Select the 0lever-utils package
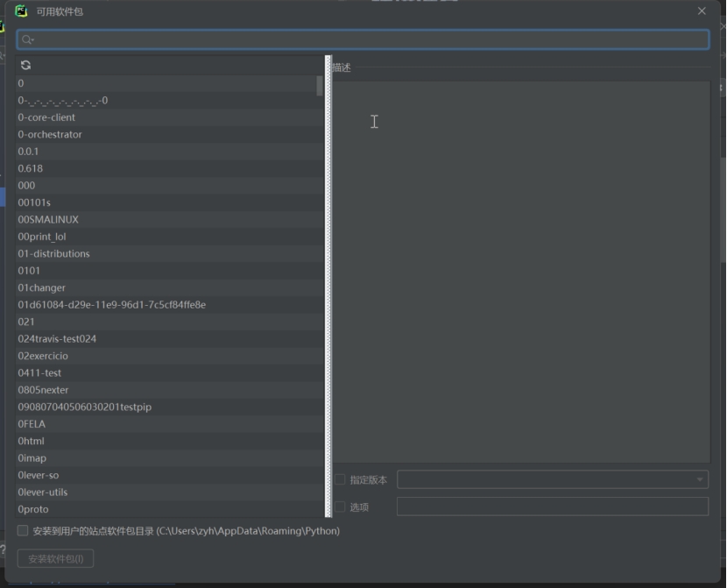This screenshot has width=727, height=588. (x=42, y=492)
